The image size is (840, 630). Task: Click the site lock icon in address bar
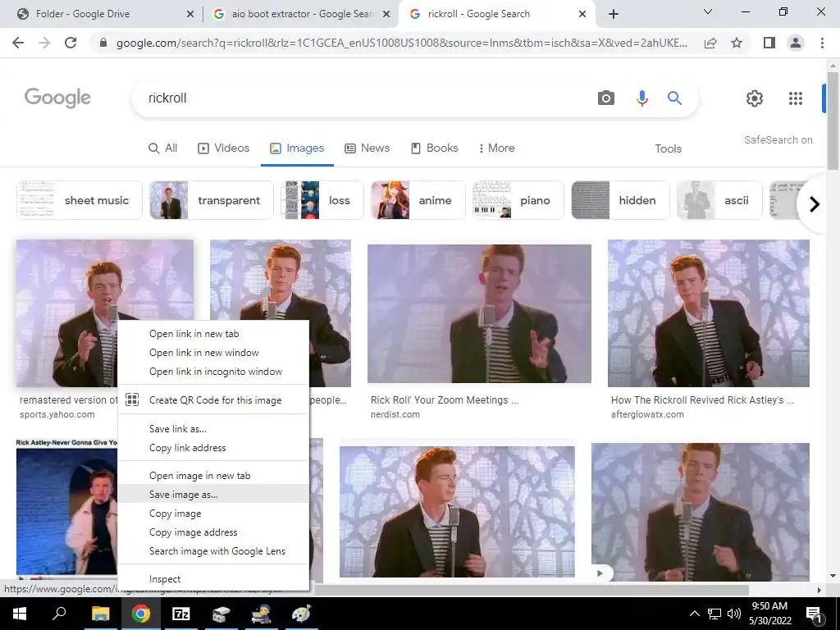coord(103,43)
